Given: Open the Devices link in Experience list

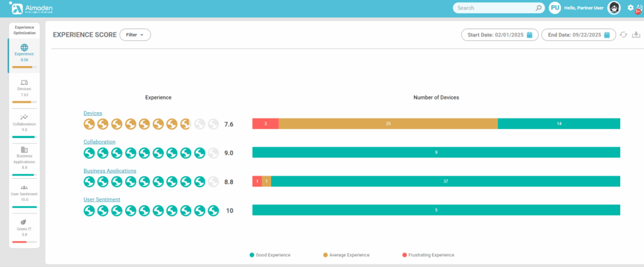Looking at the screenshot, I should 93,113.
